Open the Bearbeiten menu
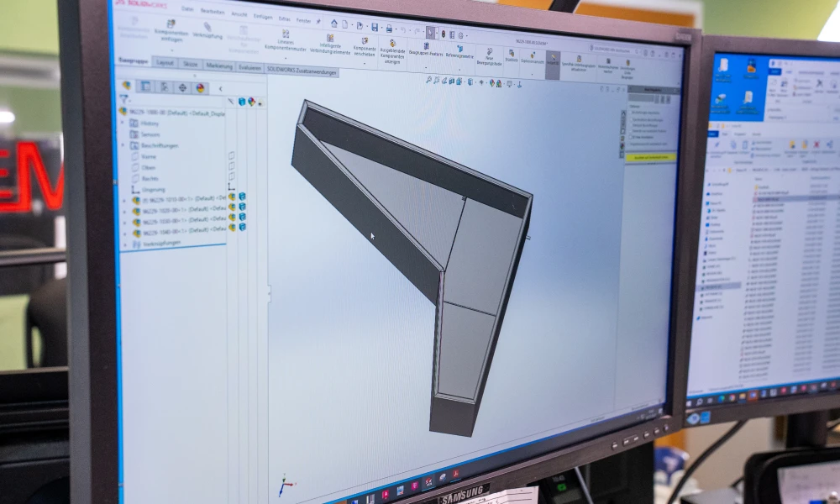 pos(213,12)
